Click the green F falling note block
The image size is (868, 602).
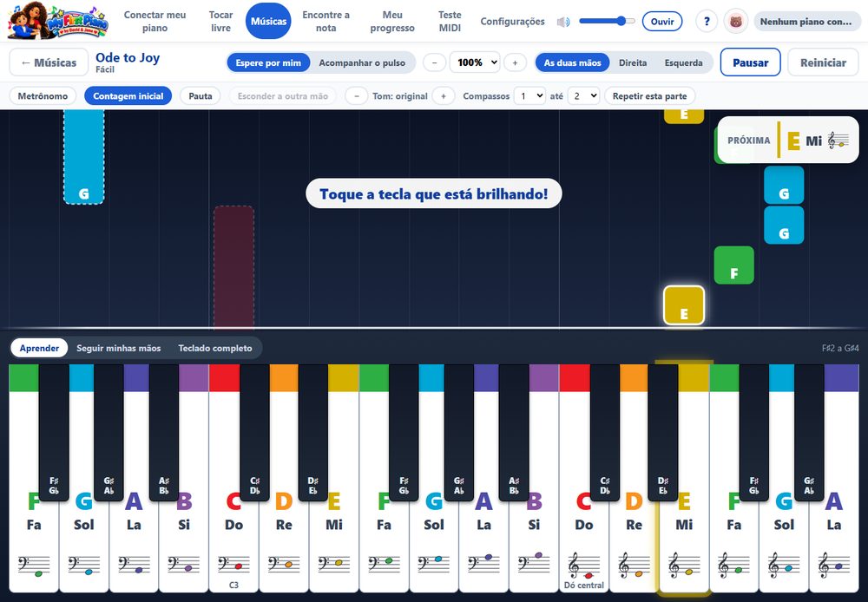tap(734, 265)
